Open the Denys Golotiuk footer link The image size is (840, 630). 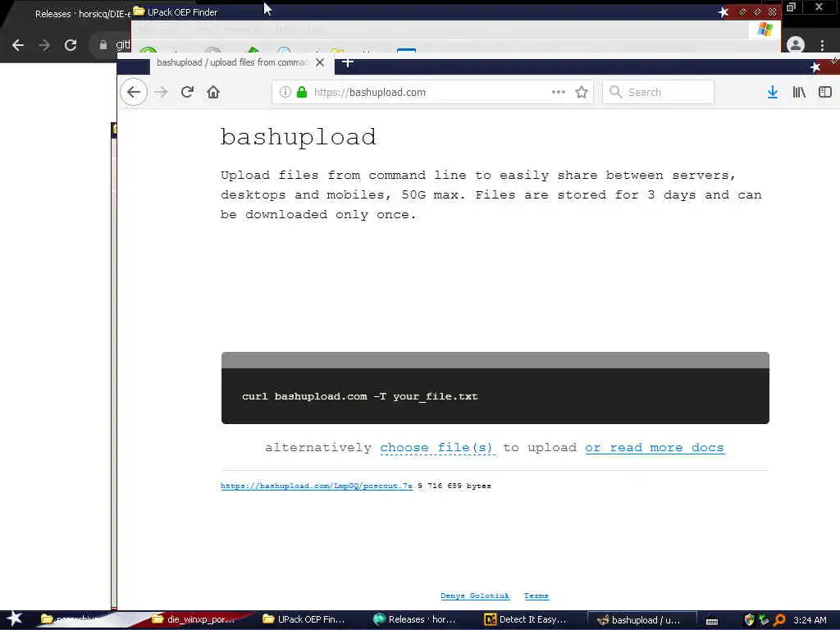point(475,596)
